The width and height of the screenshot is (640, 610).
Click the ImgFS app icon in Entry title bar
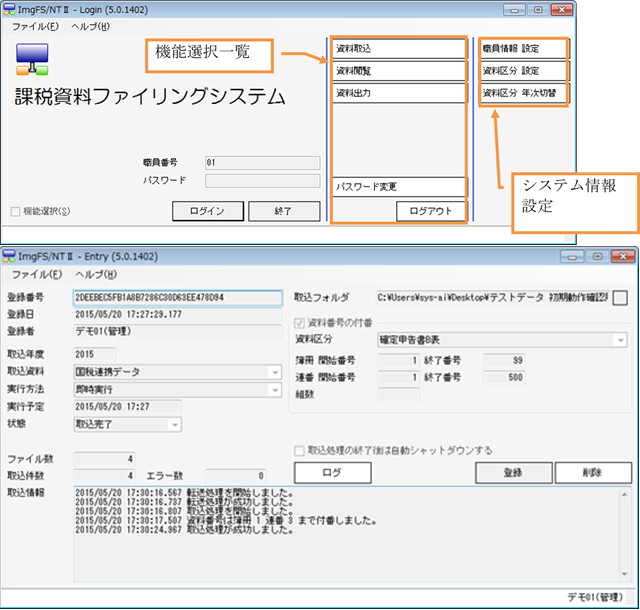pos(9,256)
